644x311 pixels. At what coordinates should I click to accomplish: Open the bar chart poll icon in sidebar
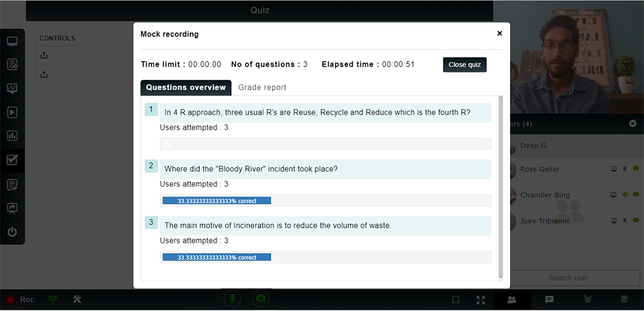coord(12,136)
